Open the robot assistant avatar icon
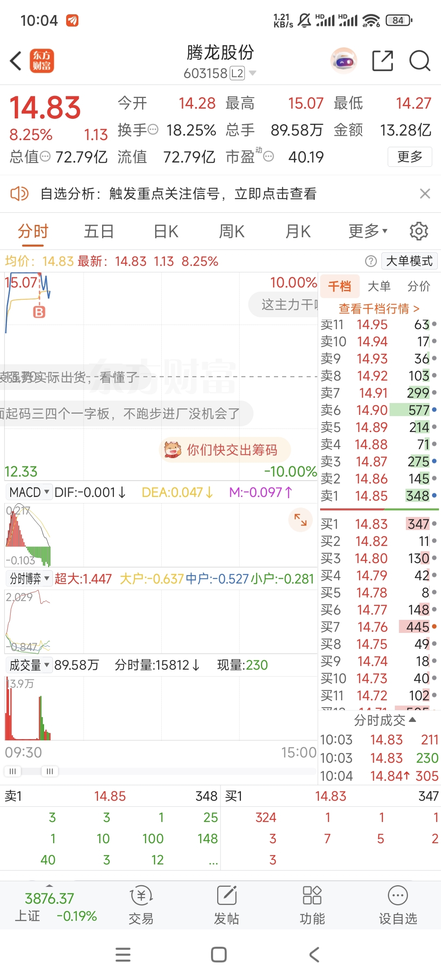This screenshot has width=441, height=980. click(x=344, y=61)
